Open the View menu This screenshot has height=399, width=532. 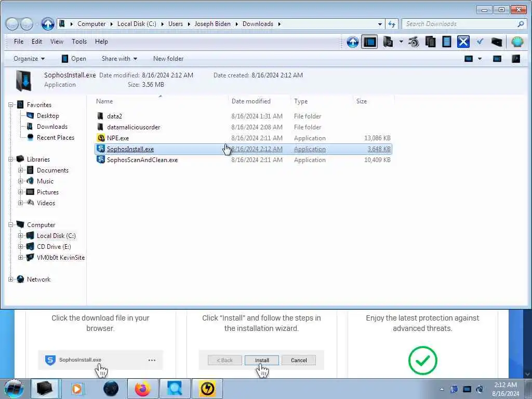[57, 42]
